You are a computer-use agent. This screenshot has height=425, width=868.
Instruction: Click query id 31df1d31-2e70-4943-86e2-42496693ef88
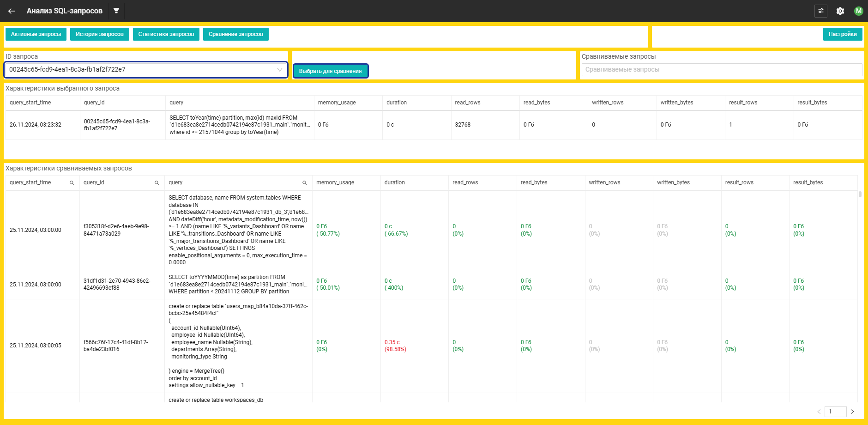click(x=117, y=284)
